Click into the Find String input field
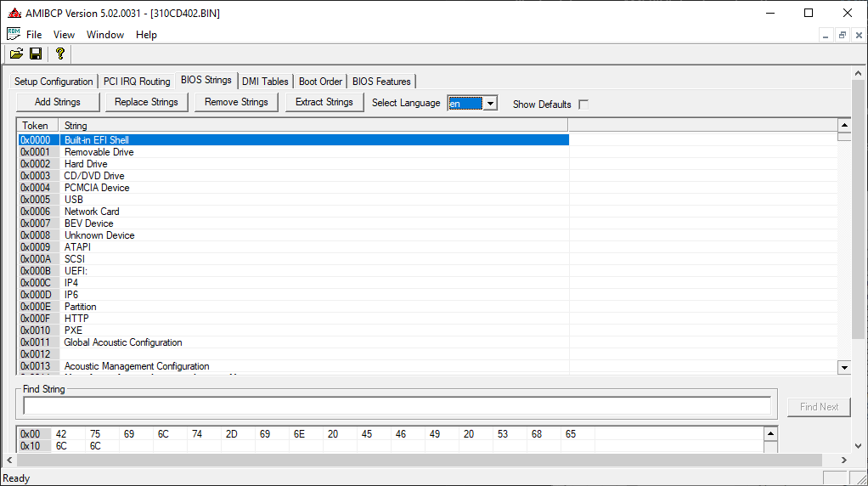 [x=397, y=406]
